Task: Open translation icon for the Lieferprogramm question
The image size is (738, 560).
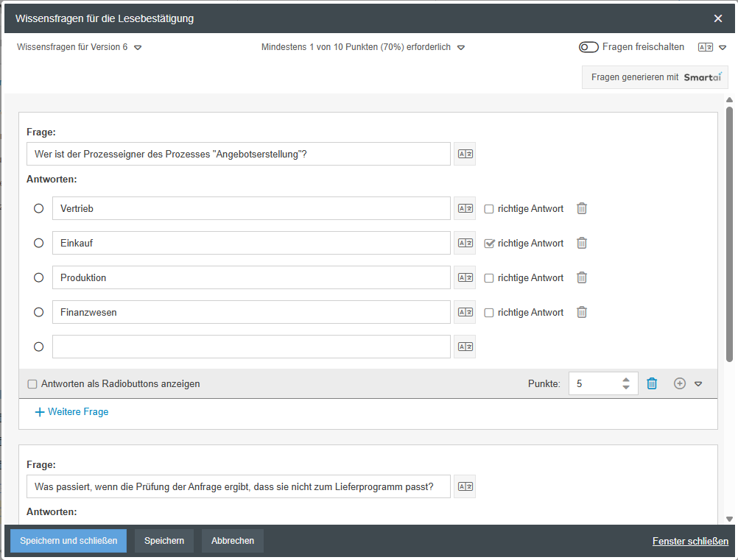Action: point(465,486)
